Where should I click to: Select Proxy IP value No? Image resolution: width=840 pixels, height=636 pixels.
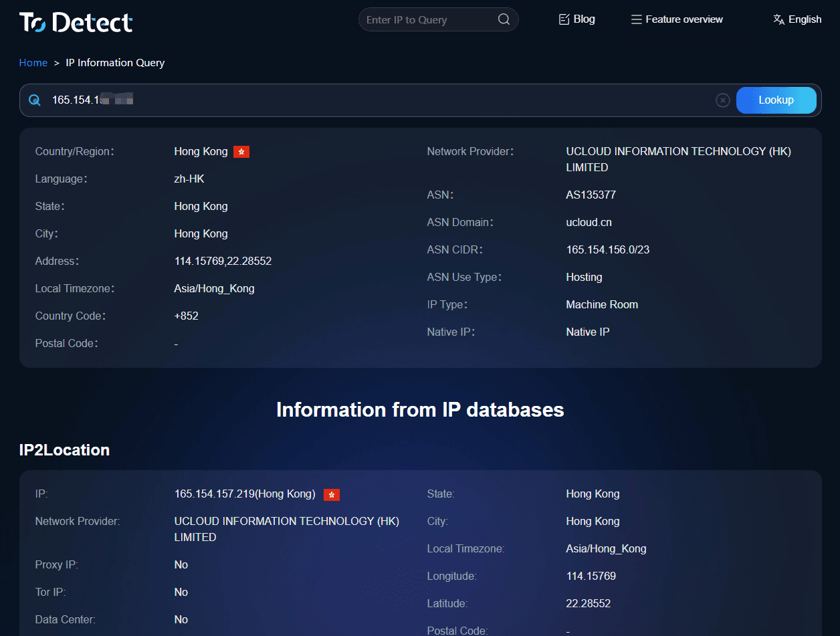click(x=181, y=564)
